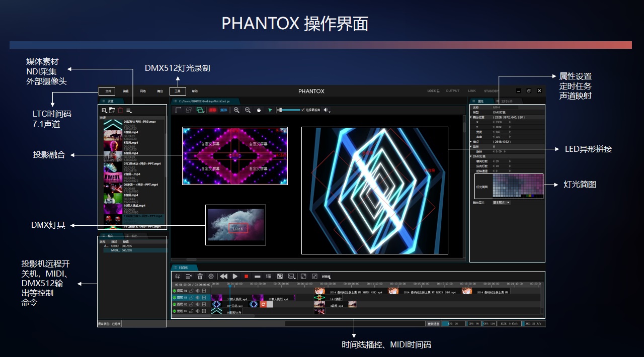644x357 pixels.
Task: Open the green screens dropdown in the stage toolbar
Action: [x=200, y=110]
